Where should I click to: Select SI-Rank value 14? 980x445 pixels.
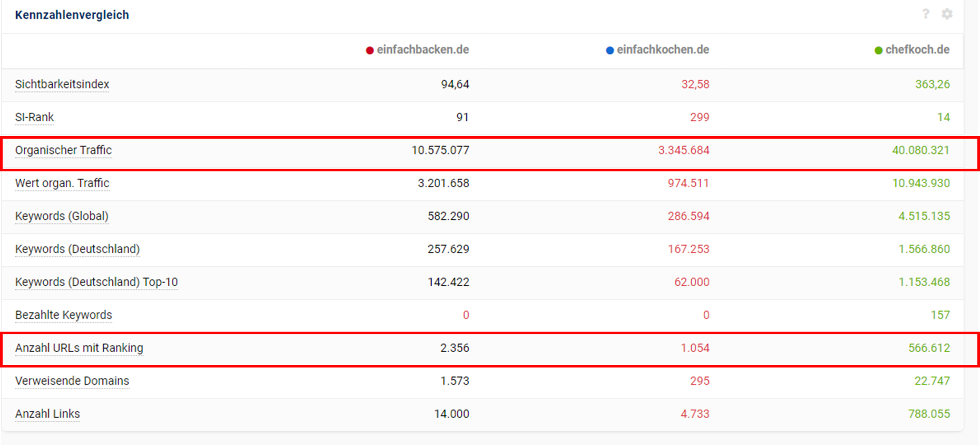944,117
